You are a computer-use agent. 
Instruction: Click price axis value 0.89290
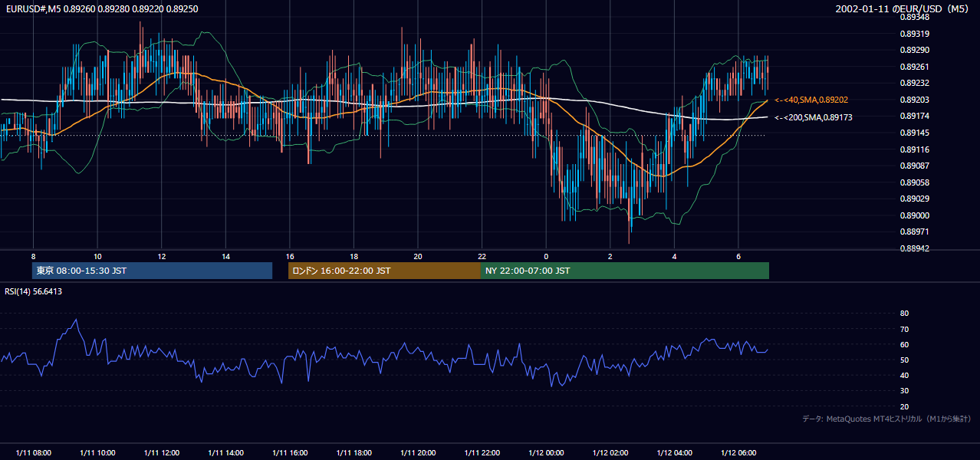pyautogui.click(x=915, y=50)
